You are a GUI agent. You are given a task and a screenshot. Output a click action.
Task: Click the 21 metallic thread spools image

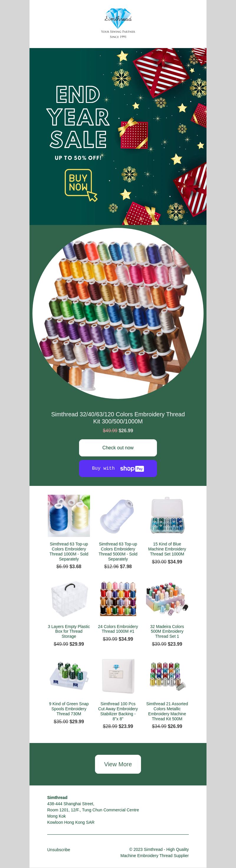[x=167, y=675]
